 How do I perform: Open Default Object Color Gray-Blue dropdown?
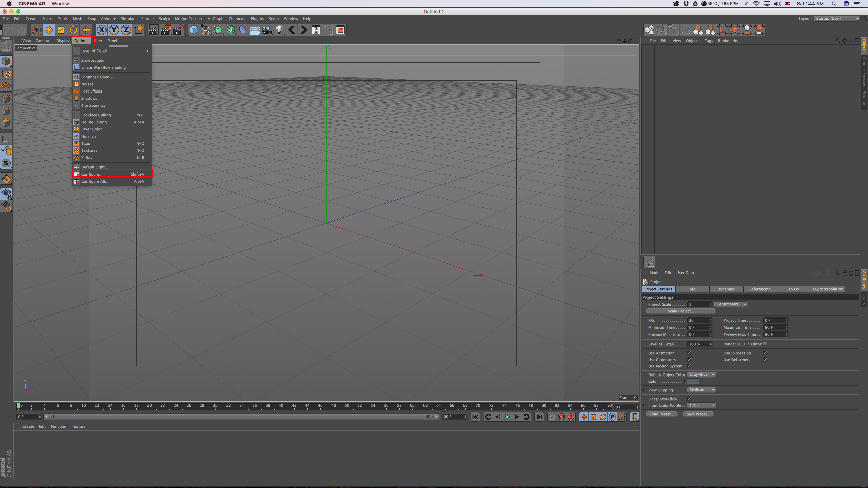click(702, 374)
